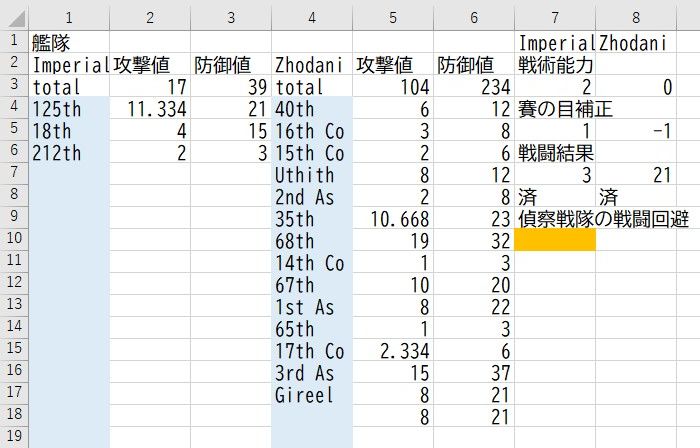The height and width of the screenshot is (448, 700).
Task: Click Imperial total defense value 39
Action: pos(231,86)
